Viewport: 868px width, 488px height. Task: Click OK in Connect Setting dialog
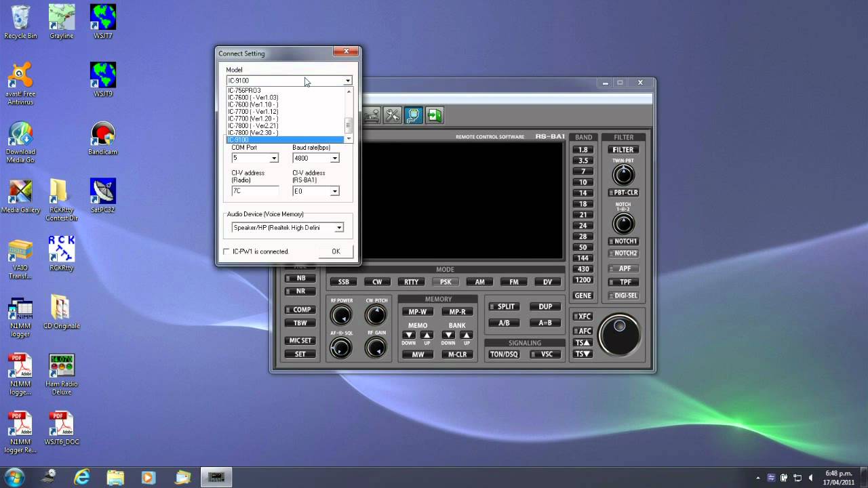[336, 251]
